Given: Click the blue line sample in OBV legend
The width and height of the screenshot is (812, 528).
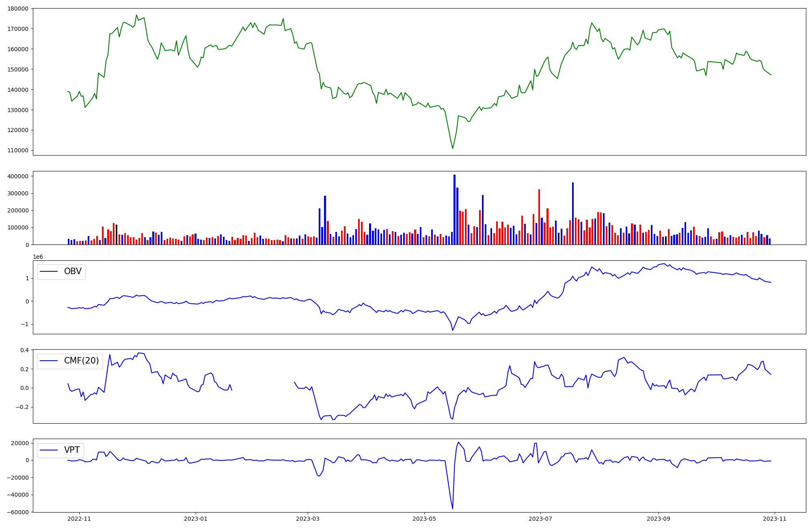Looking at the screenshot, I should point(50,272).
